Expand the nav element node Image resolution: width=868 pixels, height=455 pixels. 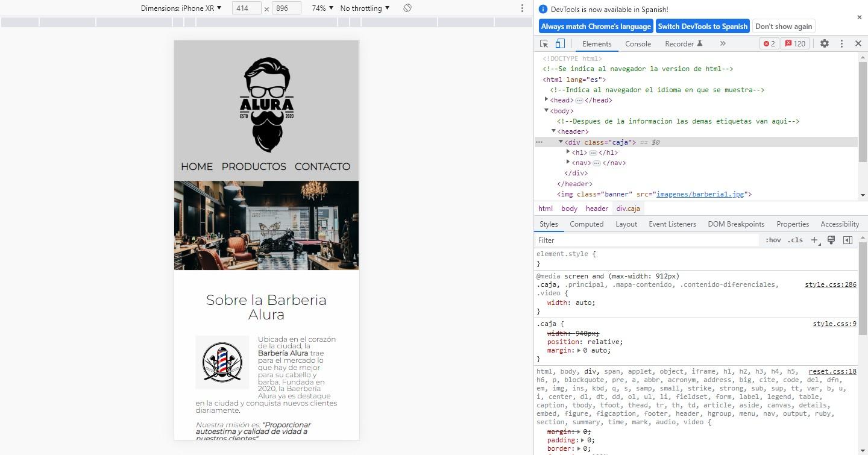click(x=568, y=162)
